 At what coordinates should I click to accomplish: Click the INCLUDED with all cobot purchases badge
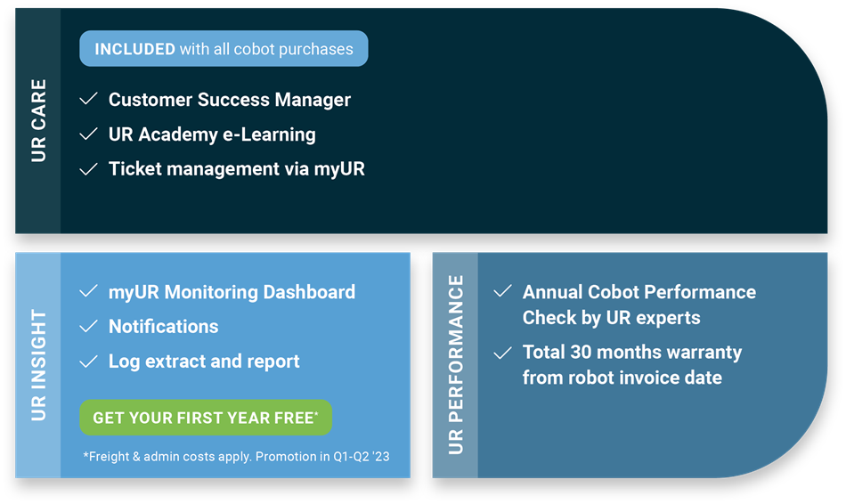tap(224, 49)
